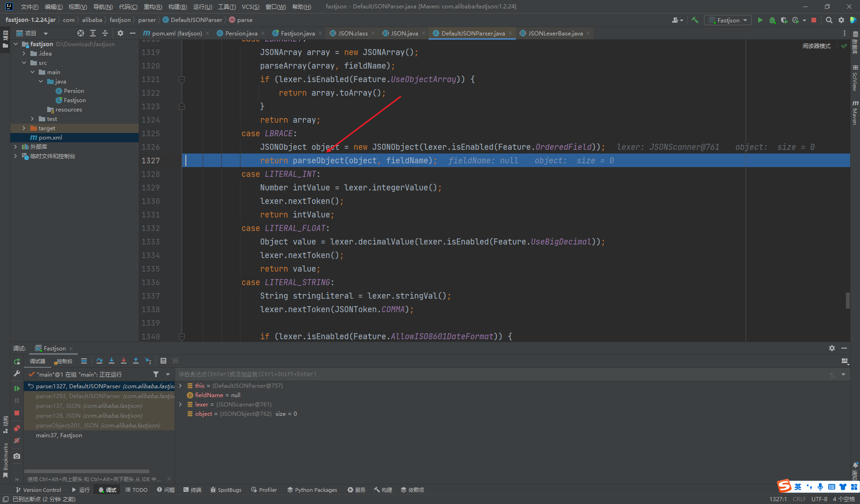Image resolution: width=860 pixels, height=504 pixels.
Task: Open debugger settings wrench icon
Action: pos(17,373)
